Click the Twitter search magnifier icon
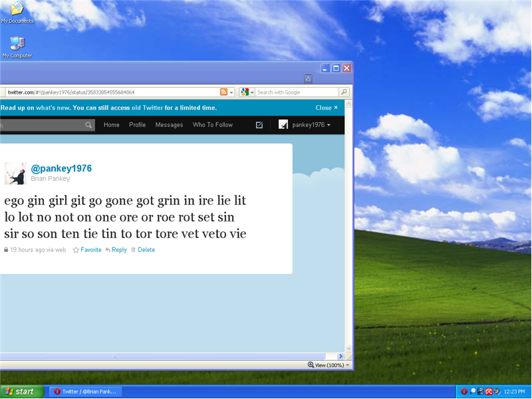 (x=88, y=125)
